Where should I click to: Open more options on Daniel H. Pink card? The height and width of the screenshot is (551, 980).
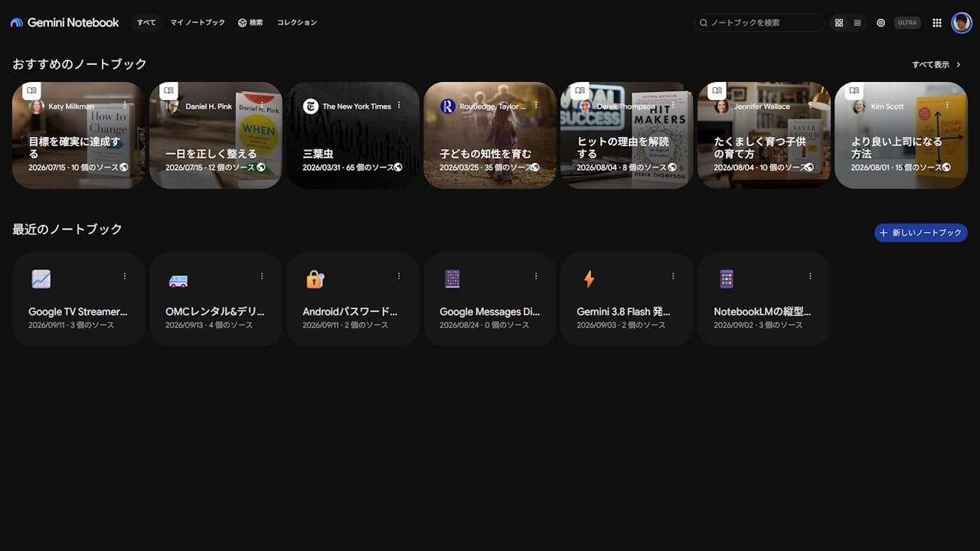pyautogui.click(x=262, y=105)
